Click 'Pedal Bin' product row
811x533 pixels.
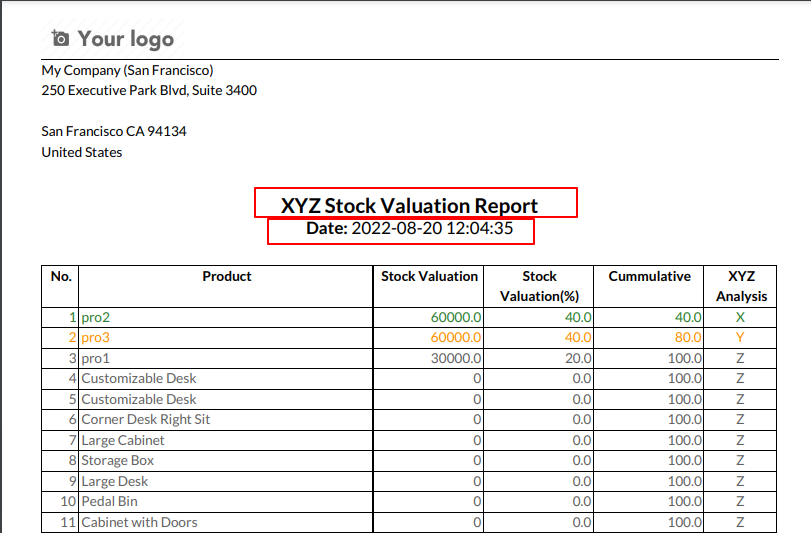tap(109, 501)
